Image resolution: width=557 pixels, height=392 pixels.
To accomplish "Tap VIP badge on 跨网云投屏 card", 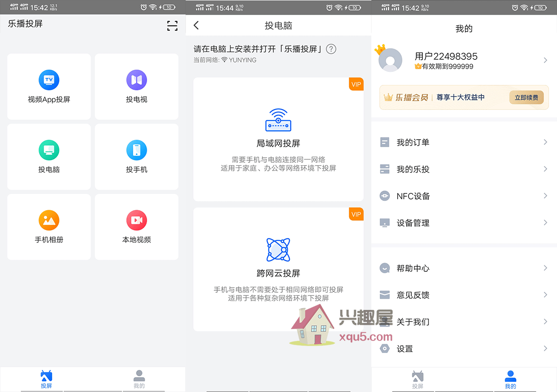I will pos(356,214).
